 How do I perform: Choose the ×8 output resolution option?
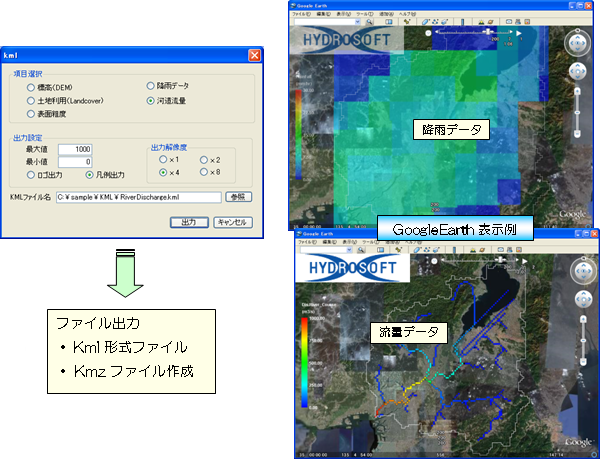coord(205,174)
